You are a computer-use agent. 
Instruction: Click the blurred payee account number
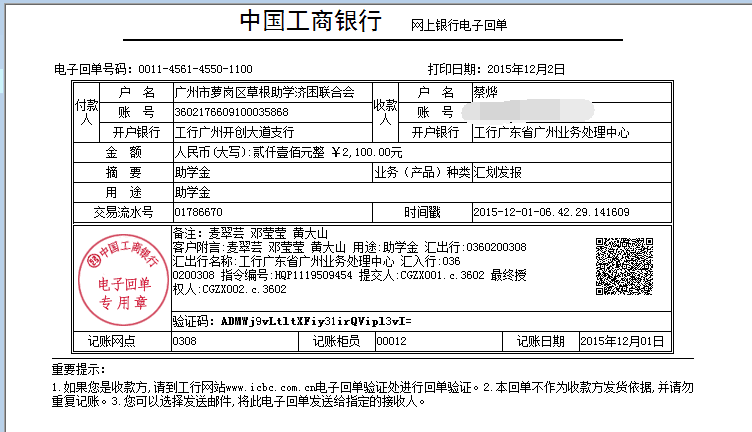pos(528,111)
